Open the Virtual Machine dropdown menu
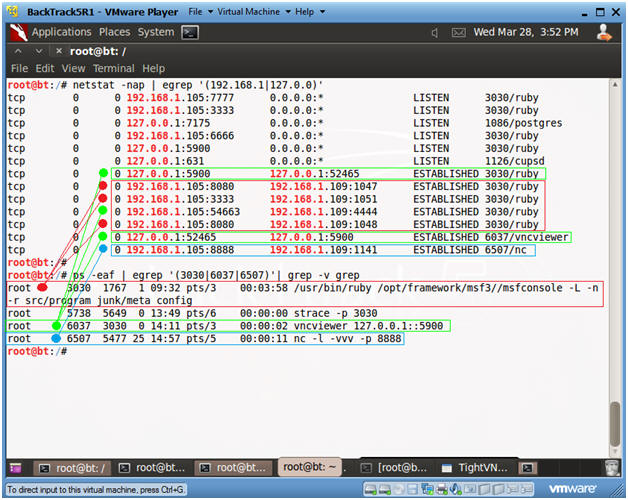This screenshot has height=500, width=628. pos(254,12)
